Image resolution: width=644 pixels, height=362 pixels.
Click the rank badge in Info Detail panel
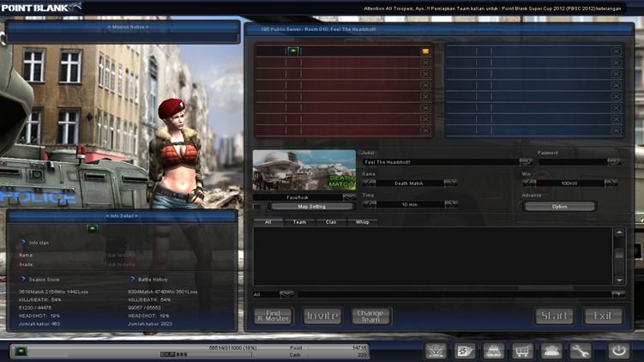coord(92,228)
